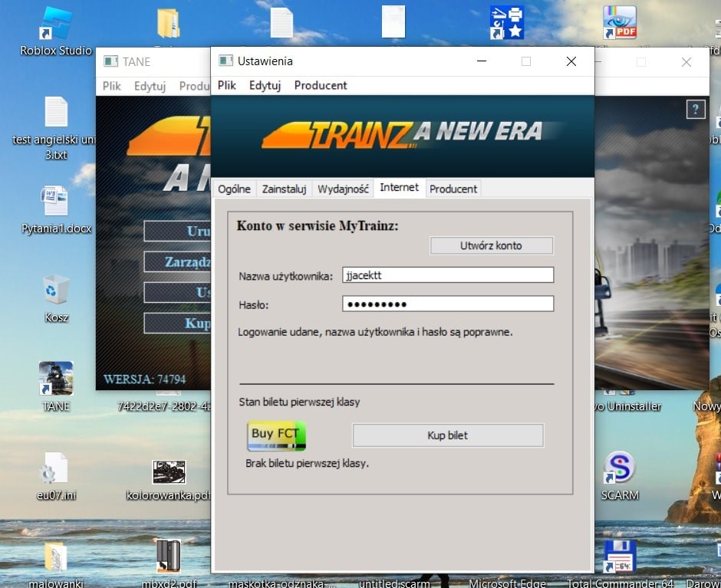
Task: Click the Utwórz konto button
Action: click(x=491, y=245)
